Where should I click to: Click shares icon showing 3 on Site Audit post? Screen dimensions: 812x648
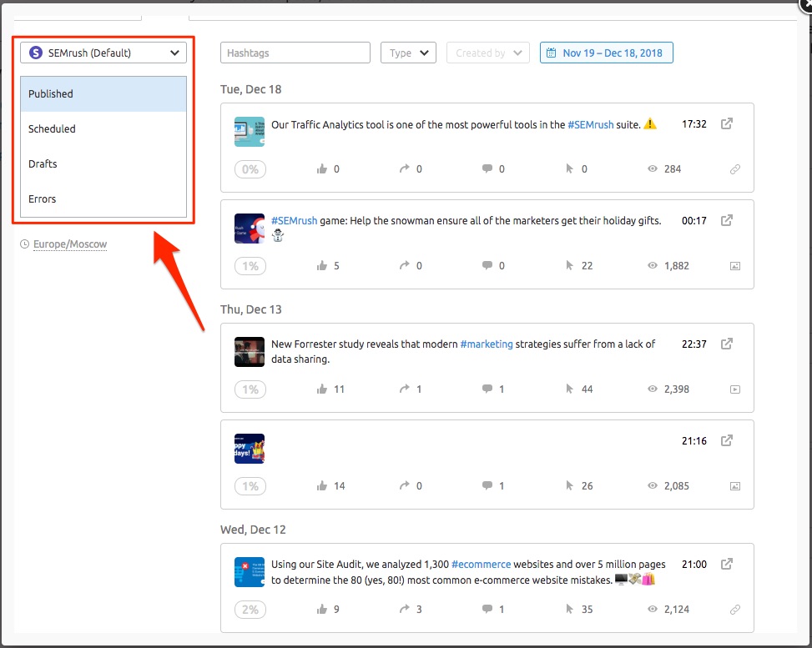point(405,609)
